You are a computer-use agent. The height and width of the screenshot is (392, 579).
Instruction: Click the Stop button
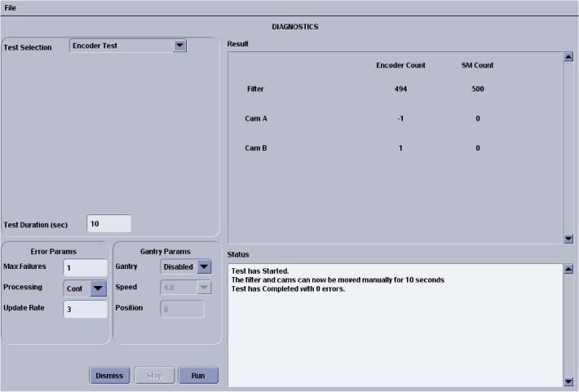tap(154, 376)
